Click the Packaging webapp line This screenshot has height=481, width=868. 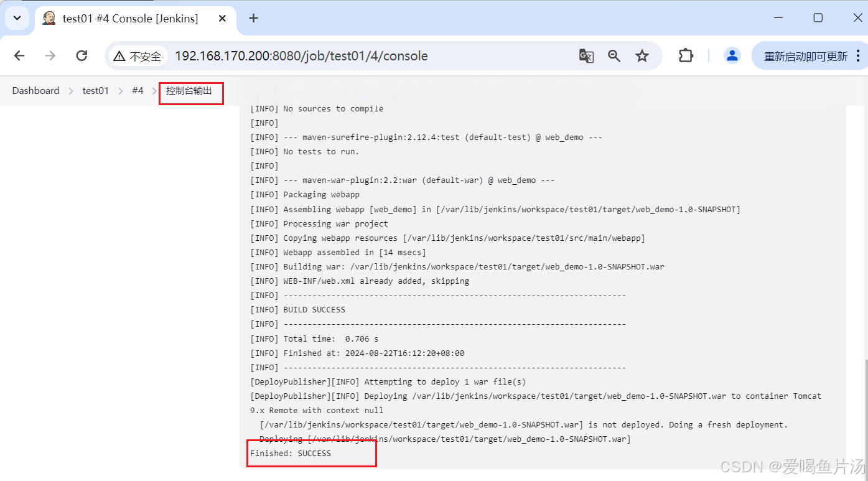[x=305, y=195]
